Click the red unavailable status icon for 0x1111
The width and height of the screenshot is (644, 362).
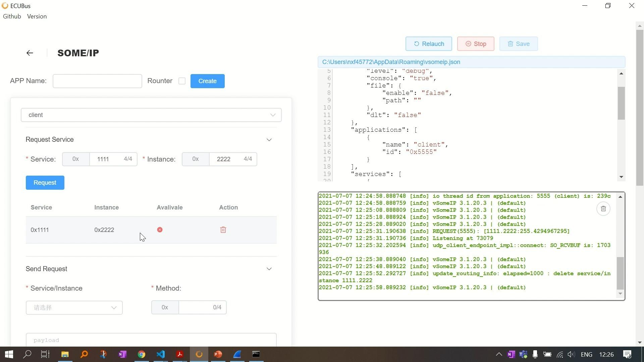pos(159,230)
